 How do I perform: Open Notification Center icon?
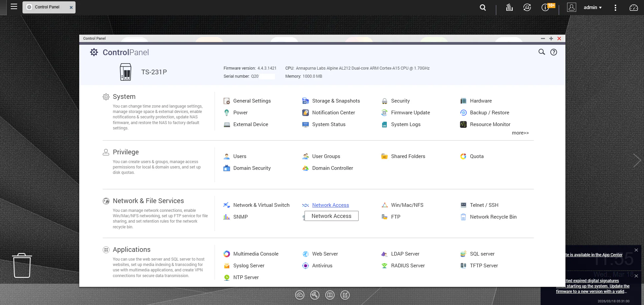tap(306, 113)
